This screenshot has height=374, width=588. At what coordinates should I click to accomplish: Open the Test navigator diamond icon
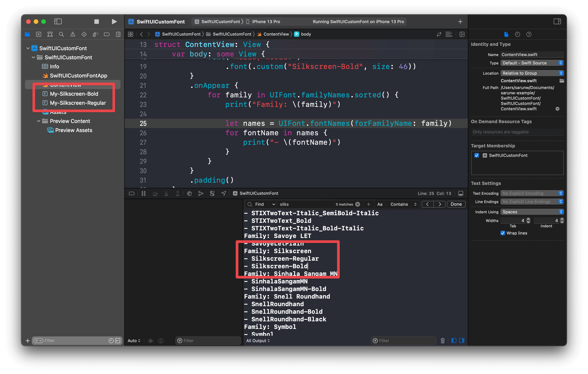84,34
